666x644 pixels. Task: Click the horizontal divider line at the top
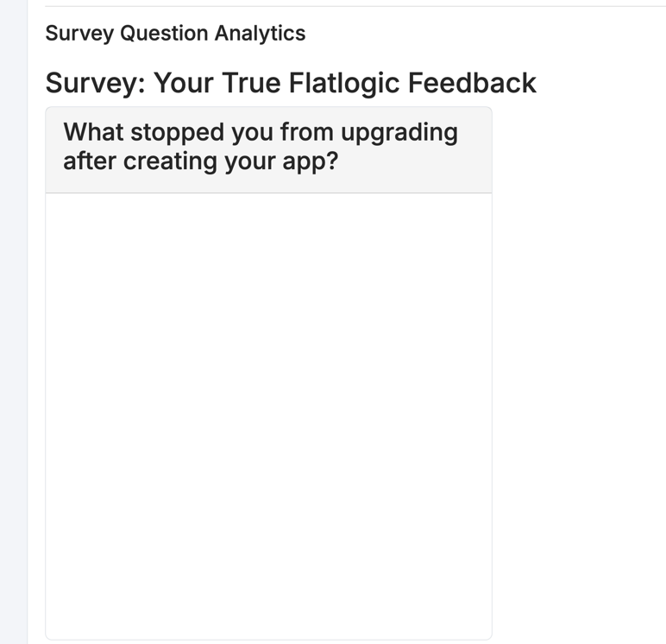click(345, 6)
